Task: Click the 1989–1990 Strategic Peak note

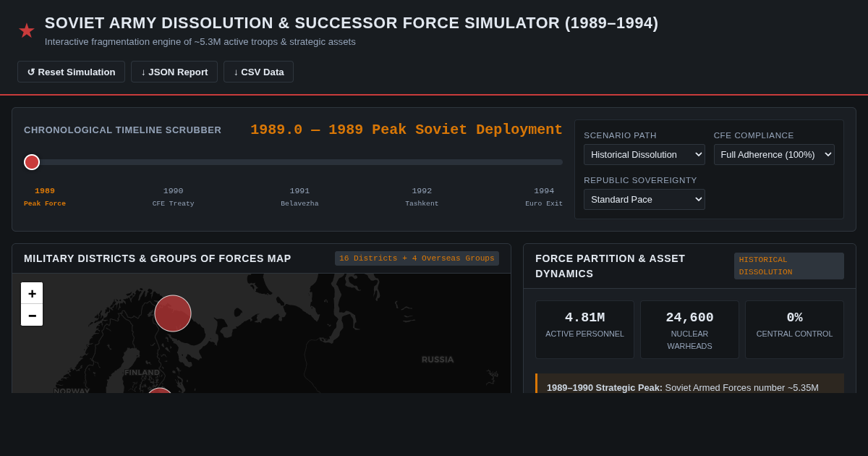Action: point(689,384)
